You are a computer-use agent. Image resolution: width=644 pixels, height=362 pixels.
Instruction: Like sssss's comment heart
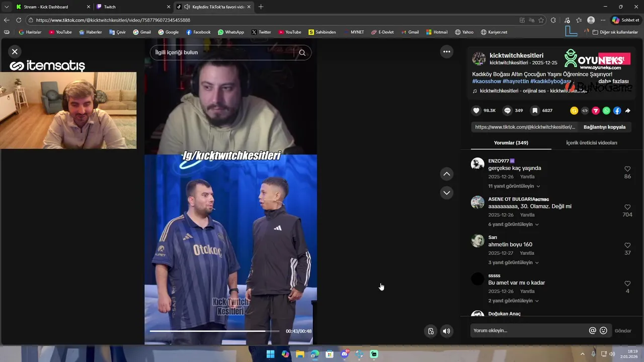627,284
